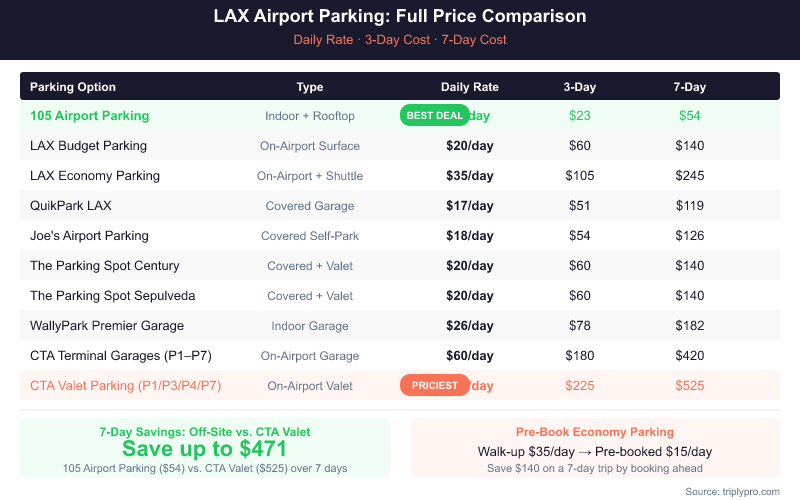Click Joe's Airport Parking
Viewport: 800px width, 500px height.
coord(89,236)
